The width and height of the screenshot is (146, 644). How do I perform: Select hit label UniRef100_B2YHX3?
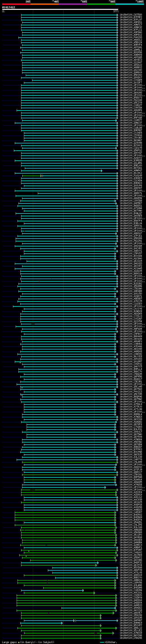coord(131,146)
